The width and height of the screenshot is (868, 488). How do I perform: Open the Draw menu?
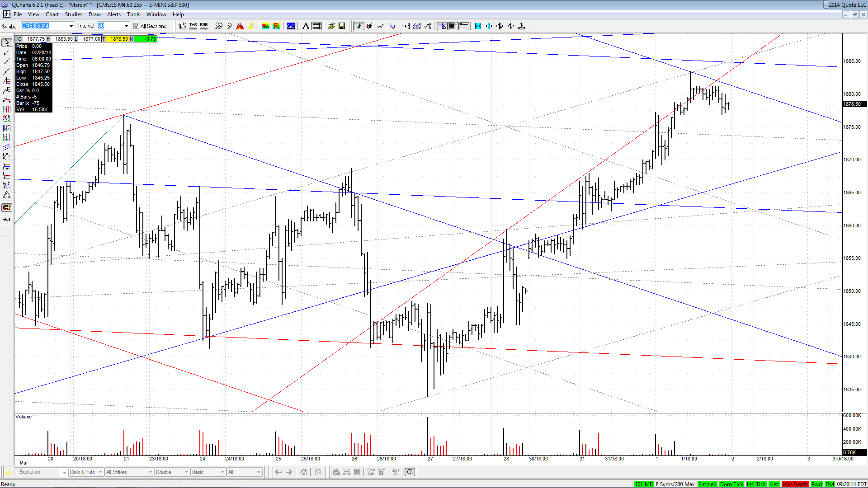tap(94, 14)
